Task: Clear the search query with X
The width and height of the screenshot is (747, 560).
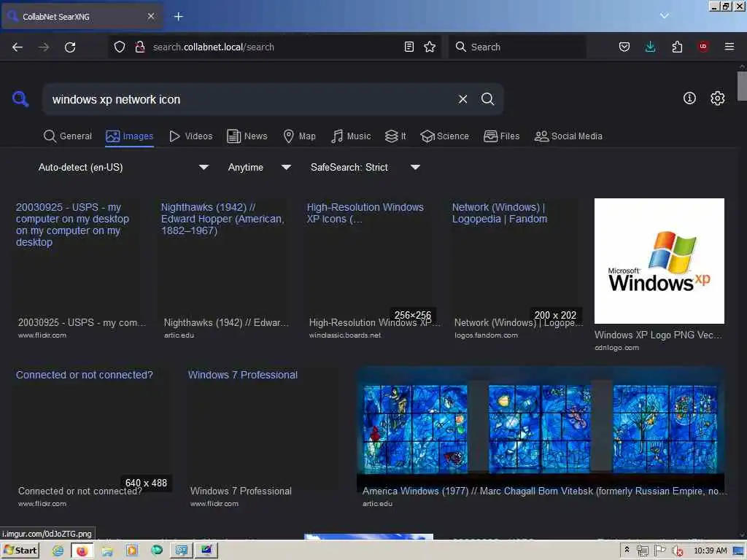Action: [462, 99]
